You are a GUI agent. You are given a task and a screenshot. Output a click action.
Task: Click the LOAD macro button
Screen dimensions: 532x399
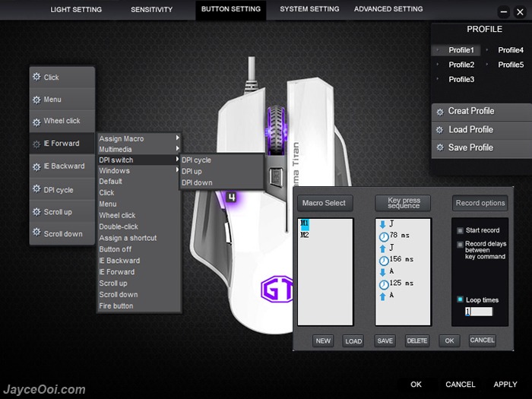(x=353, y=341)
